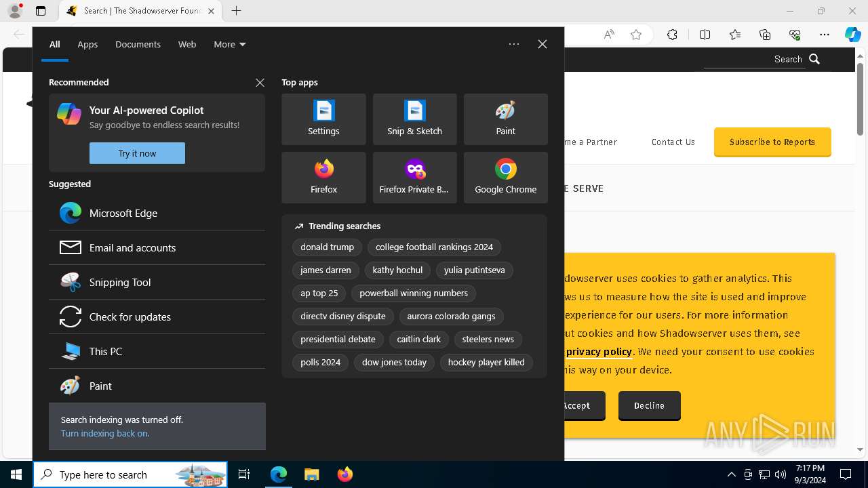868x488 pixels.
Task: Launch Google Chrome tile
Action: pyautogui.click(x=505, y=178)
